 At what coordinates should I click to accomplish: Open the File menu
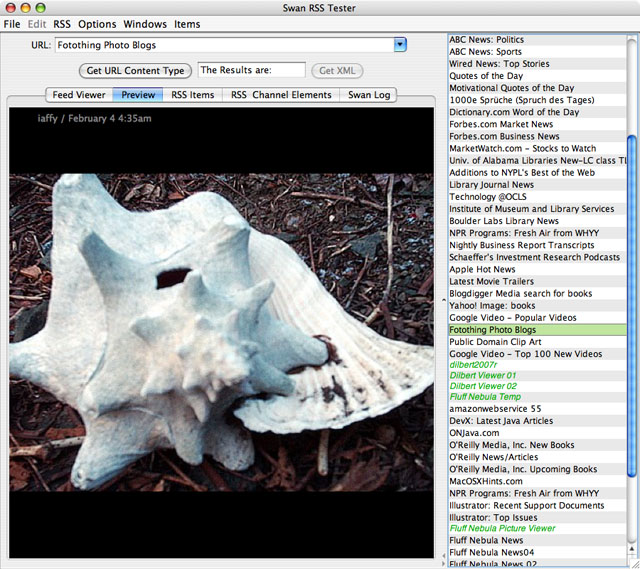[12, 24]
